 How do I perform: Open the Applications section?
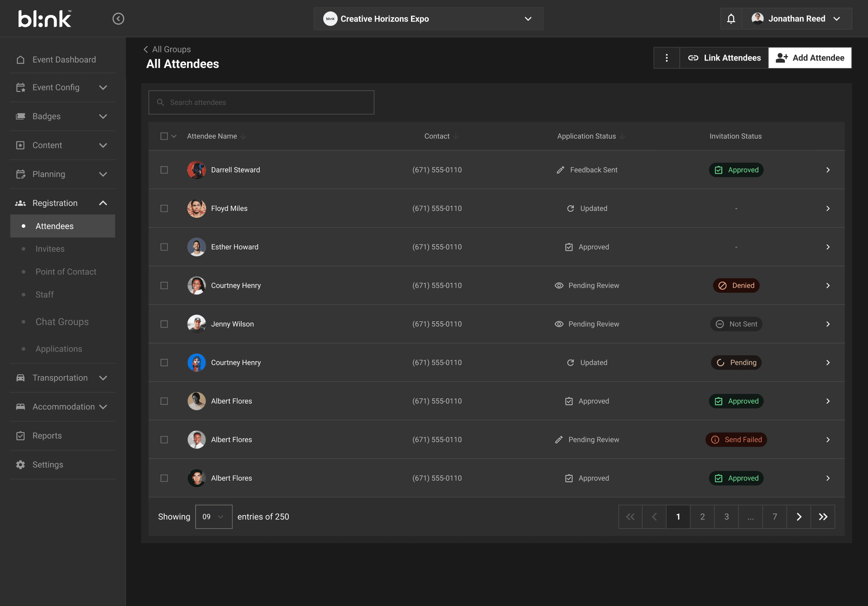pyautogui.click(x=59, y=348)
